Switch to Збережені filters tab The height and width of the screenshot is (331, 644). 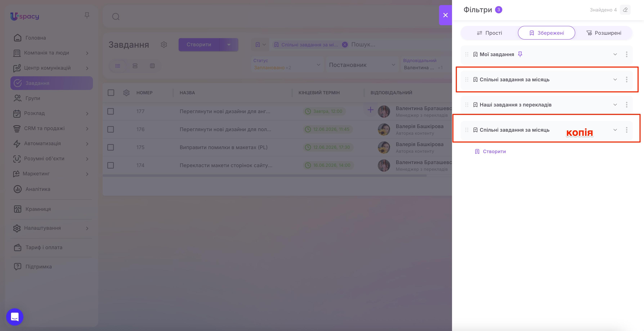point(546,33)
